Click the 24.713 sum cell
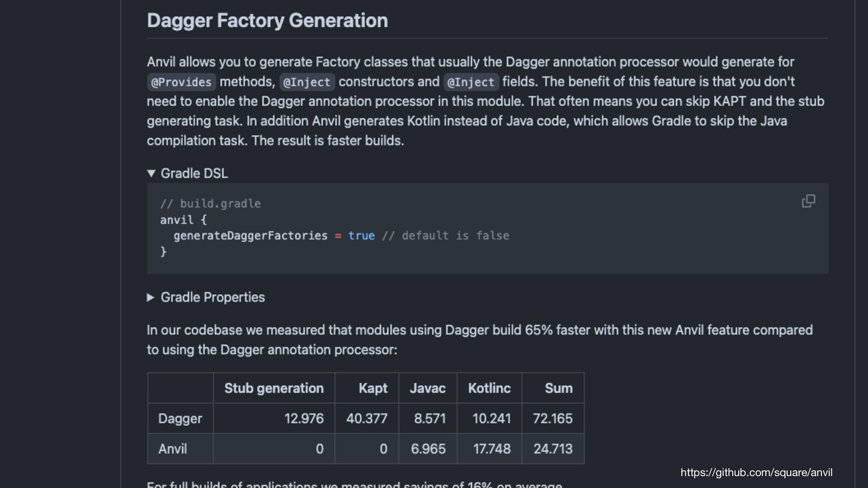 click(x=552, y=449)
